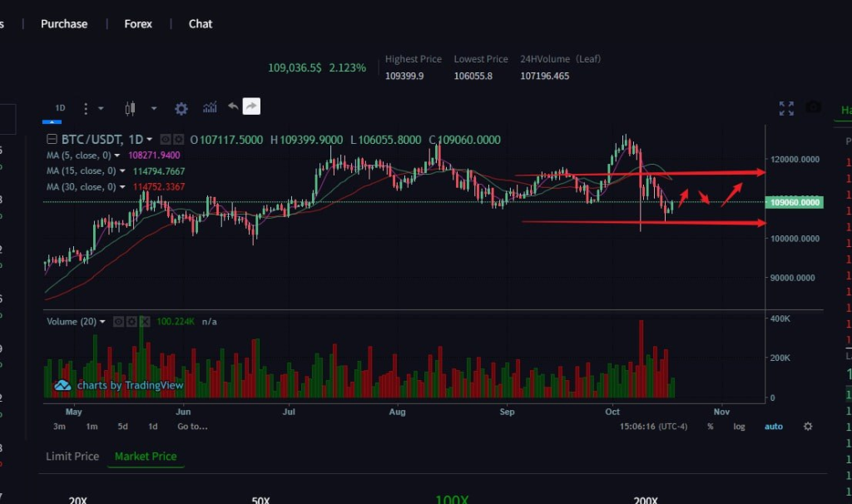Open chart settings gear in top toolbar
The image size is (852, 504).
coord(181,108)
